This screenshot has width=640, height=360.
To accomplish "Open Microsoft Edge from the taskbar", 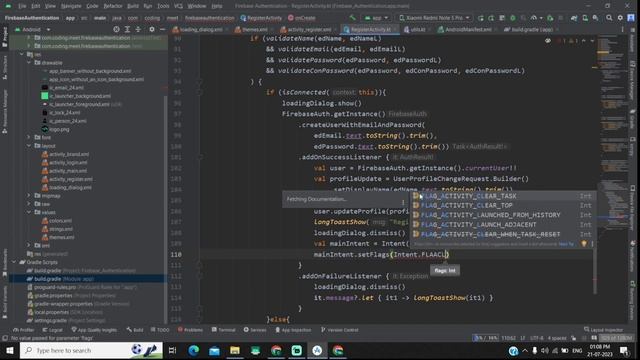I will point(193,350).
